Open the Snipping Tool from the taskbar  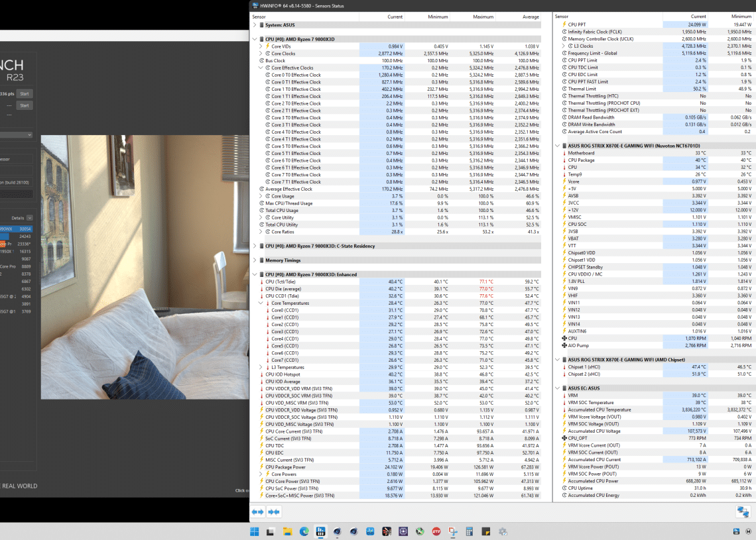point(453,531)
